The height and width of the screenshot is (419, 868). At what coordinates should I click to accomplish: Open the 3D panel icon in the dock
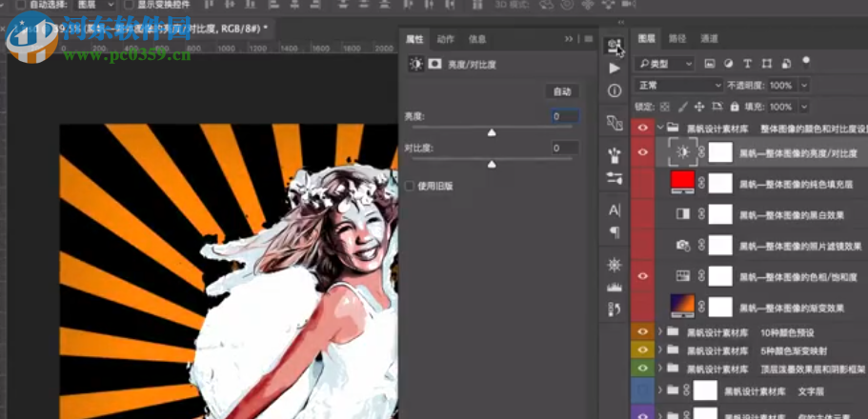tap(614, 122)
